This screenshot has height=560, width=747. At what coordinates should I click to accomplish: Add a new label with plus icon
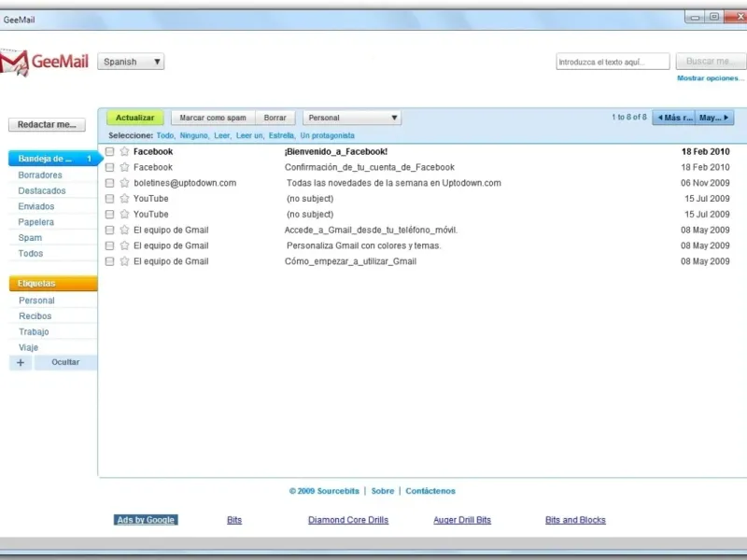(21, 362)
